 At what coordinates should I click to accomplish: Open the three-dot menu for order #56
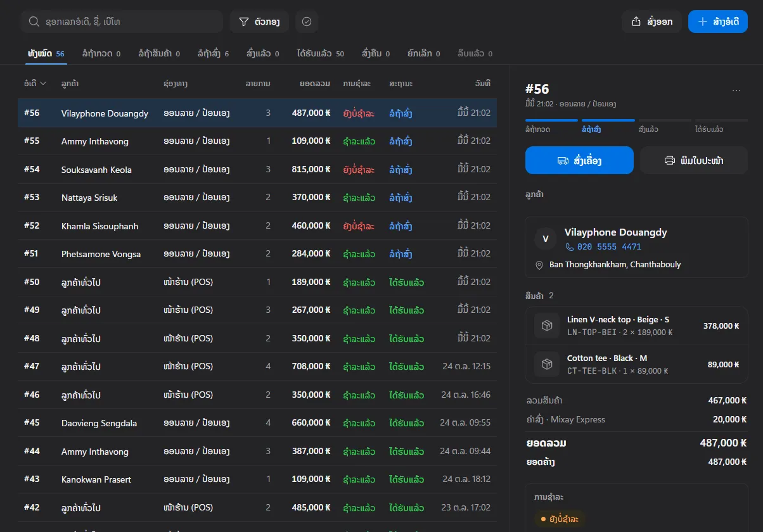pos(736,91)
